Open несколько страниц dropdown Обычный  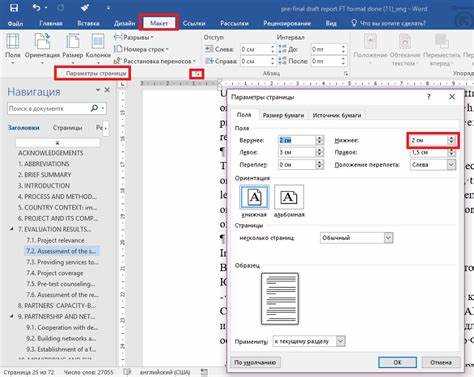click(356, 238)
